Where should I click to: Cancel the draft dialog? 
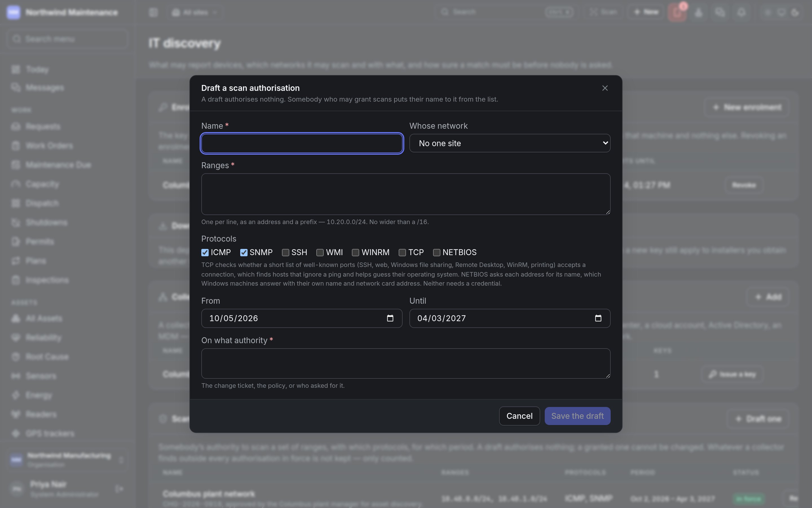pos(519,416)
